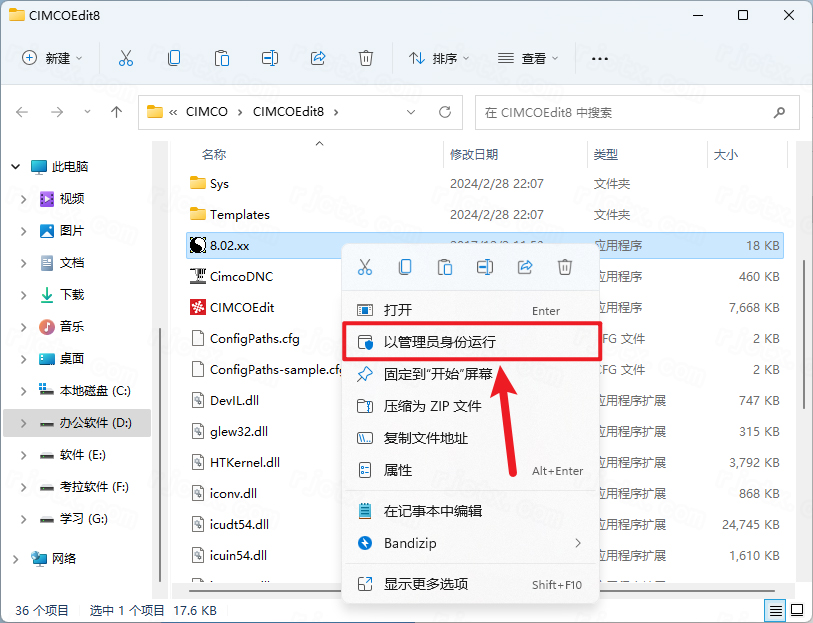Switch to details view in the status bar

click(776, 611)
